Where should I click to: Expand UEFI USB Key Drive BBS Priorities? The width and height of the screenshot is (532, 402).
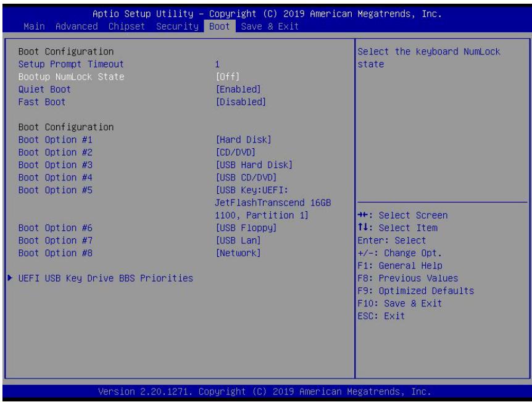pos(106,278)
